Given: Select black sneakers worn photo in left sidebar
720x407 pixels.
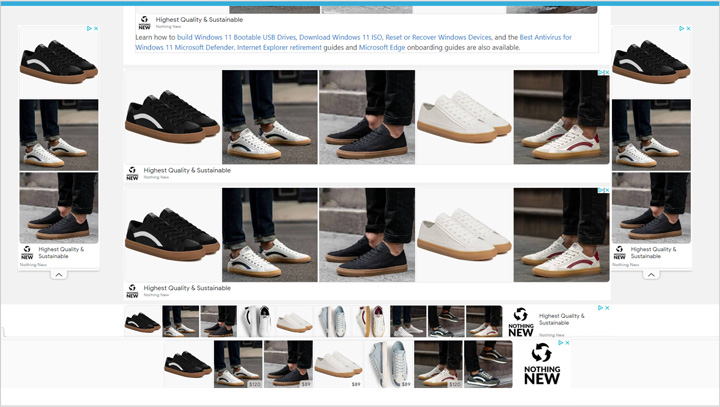Looking at the screenshot, I should click(x=59, y=208).
